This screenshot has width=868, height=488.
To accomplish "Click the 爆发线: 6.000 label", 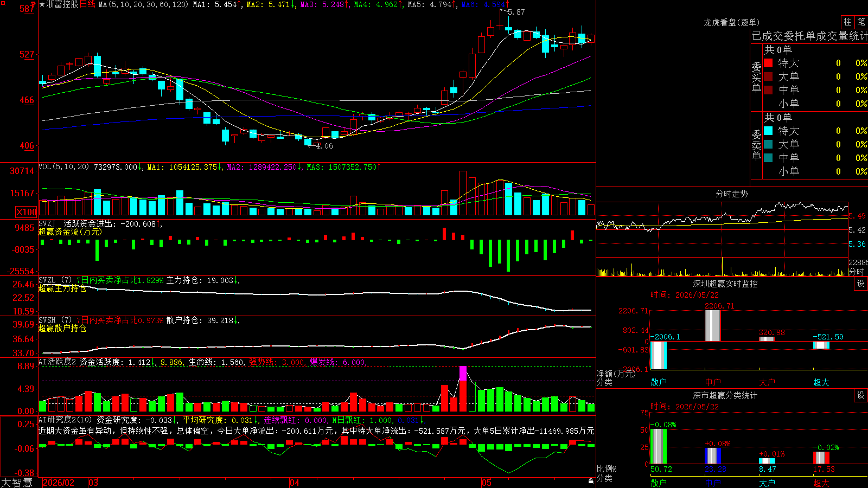I will click(338, 362).
